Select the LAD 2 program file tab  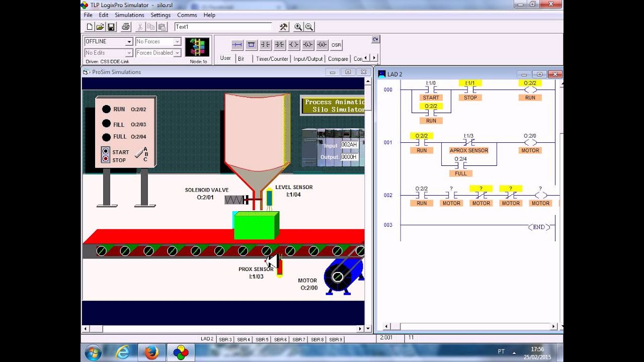tap(207, 339)
